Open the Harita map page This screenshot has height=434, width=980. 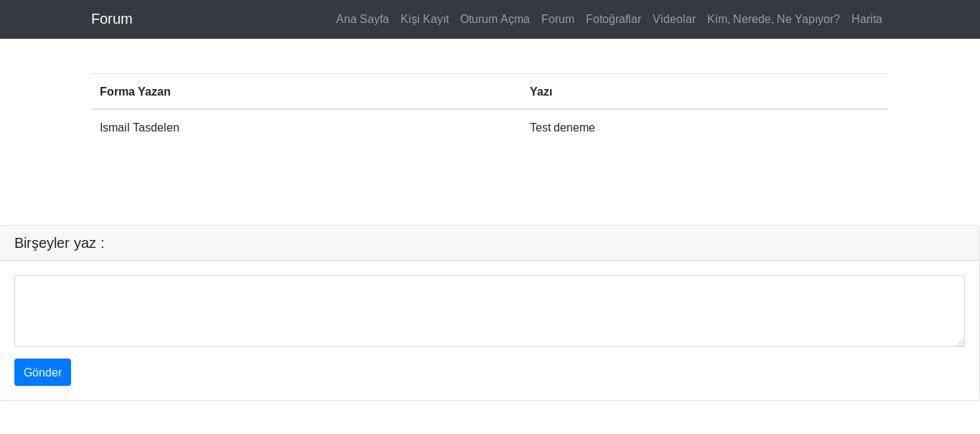pyautogui.click(x=867, y=19)
